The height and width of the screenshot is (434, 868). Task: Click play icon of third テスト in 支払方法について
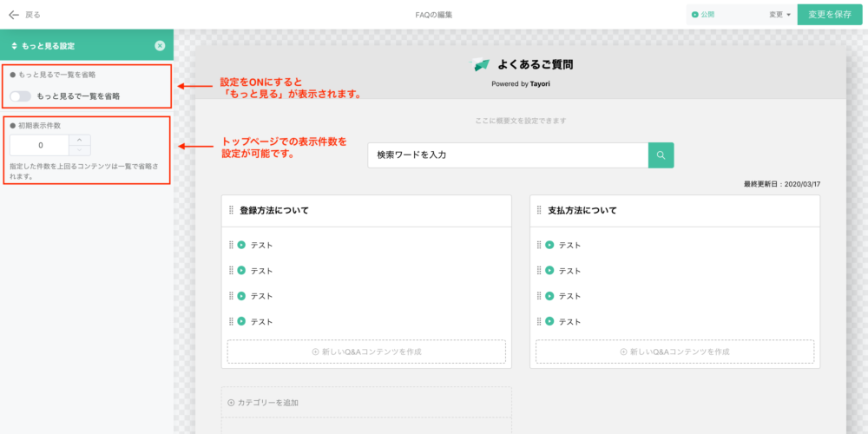pyautogui.click(x=549, y=296)
